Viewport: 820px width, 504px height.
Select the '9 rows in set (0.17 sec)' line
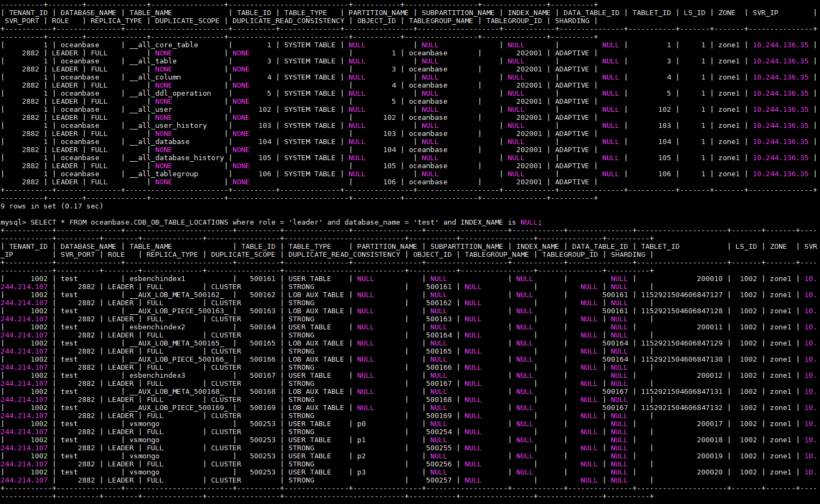pyautogui.click(x=52, y=206)
